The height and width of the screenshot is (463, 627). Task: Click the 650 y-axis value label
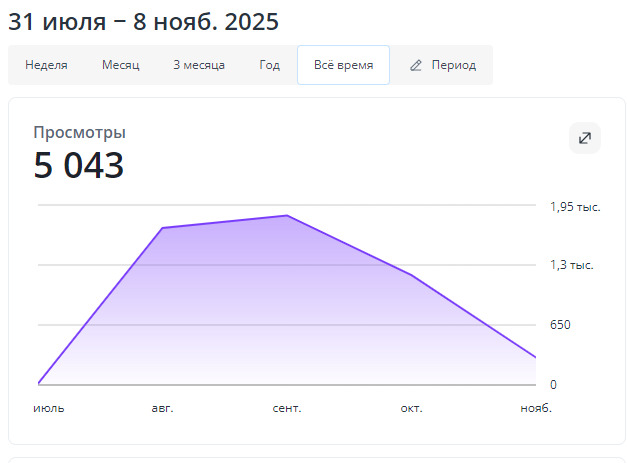(560, 325)
